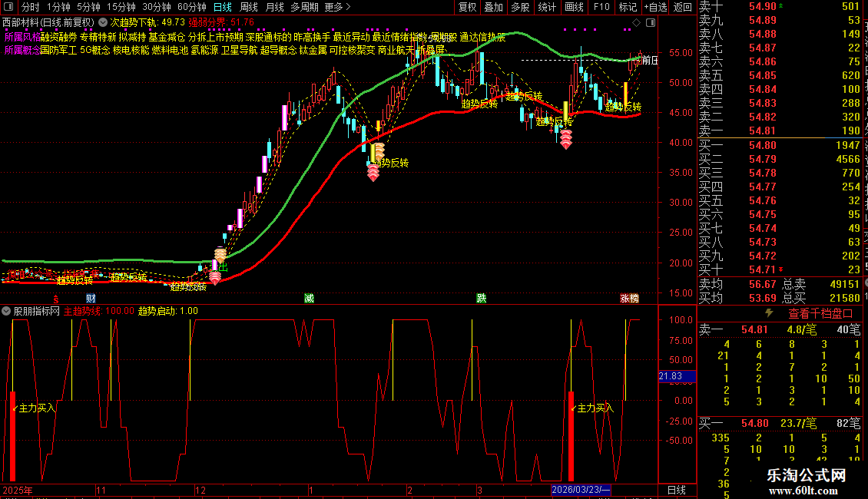Click 买均 53.69 average row
This screenshot has height=499, width=868.
pyautogui.click(x=780, y=298)
